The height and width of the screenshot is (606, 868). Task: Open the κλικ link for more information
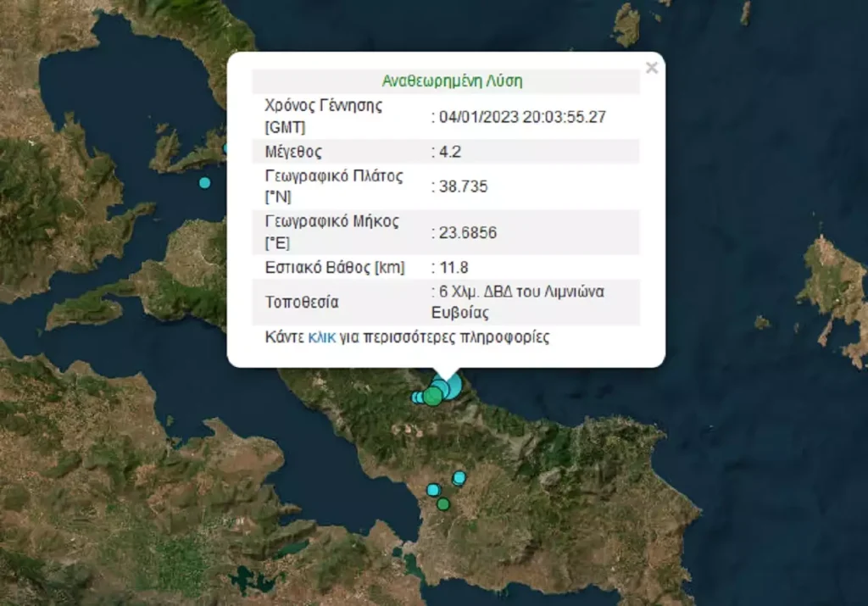tap(321, 337)
